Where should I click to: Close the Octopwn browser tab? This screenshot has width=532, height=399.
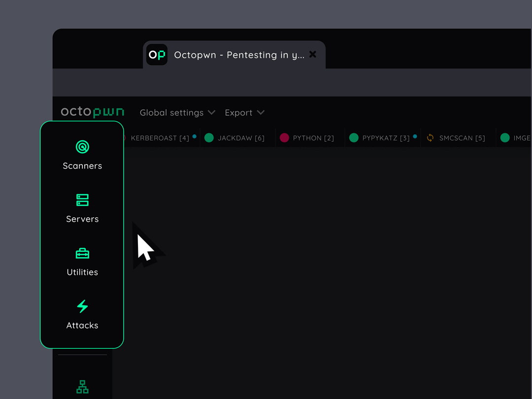[x=313, y=54]
